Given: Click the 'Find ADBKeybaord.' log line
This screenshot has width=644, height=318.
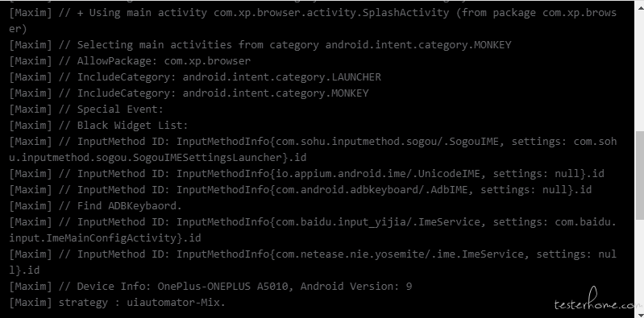Looking at the screenshot, I should click(x=95, y=206).
